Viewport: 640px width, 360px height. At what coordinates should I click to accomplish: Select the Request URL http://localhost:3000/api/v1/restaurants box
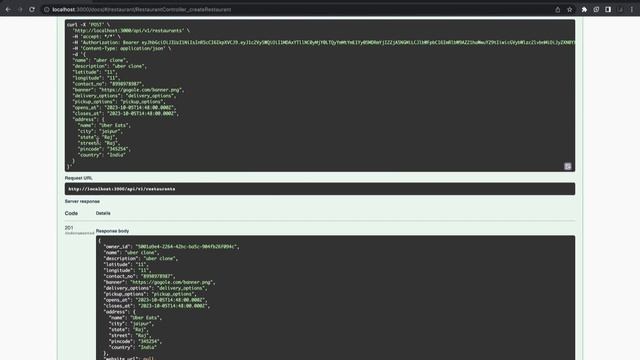point(320,189)
